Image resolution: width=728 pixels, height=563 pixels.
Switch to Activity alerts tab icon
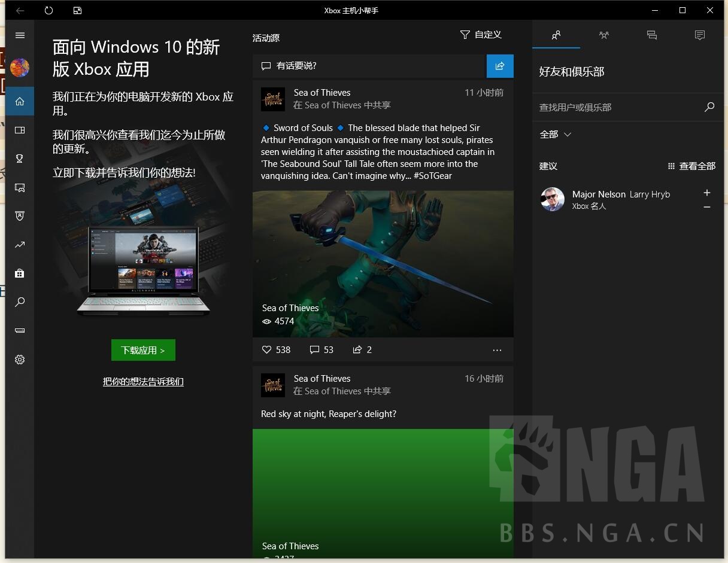700,35
